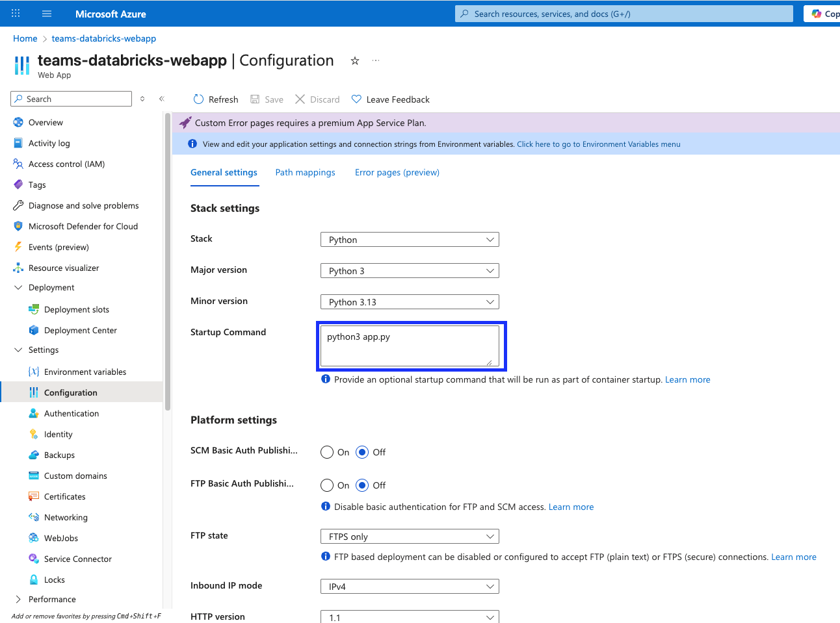Switch to the Path mappings tab
This screenshot has height=623, width=840.
pos(305,172)
